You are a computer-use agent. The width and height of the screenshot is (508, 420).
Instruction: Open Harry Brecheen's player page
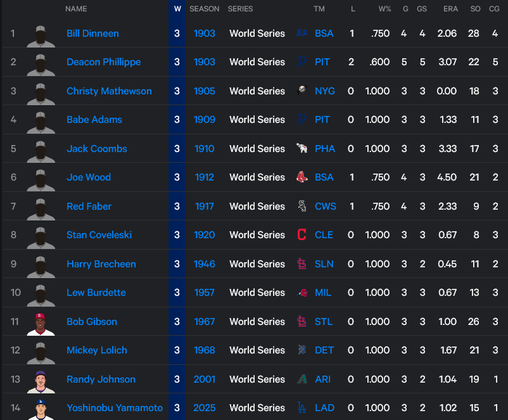pos(101,264)
